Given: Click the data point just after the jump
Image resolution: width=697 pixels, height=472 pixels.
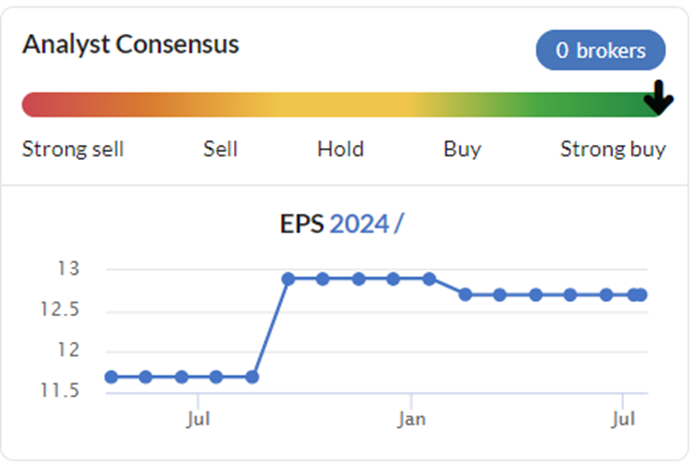Looking at the screenshot, I should 288,279.
